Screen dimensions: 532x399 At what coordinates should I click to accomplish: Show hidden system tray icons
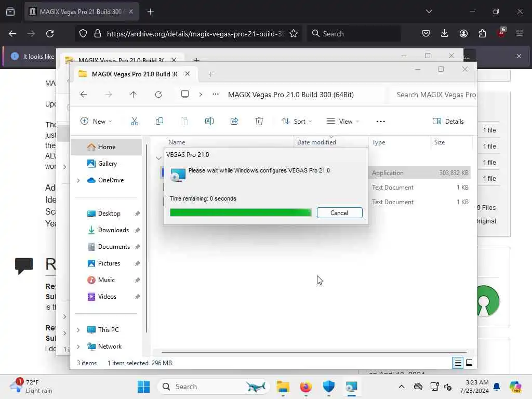coord(402,387)
